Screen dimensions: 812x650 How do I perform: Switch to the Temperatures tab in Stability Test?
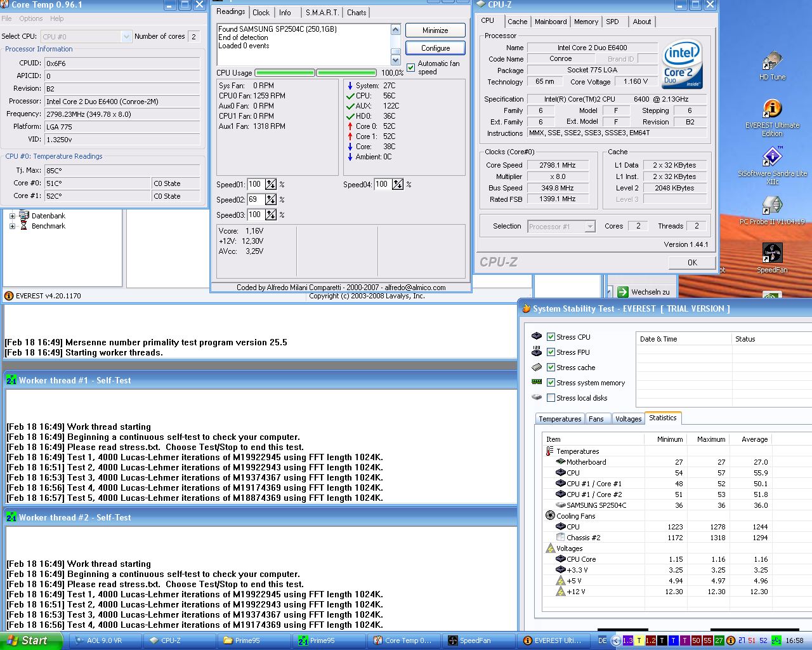tap(560, 419)
